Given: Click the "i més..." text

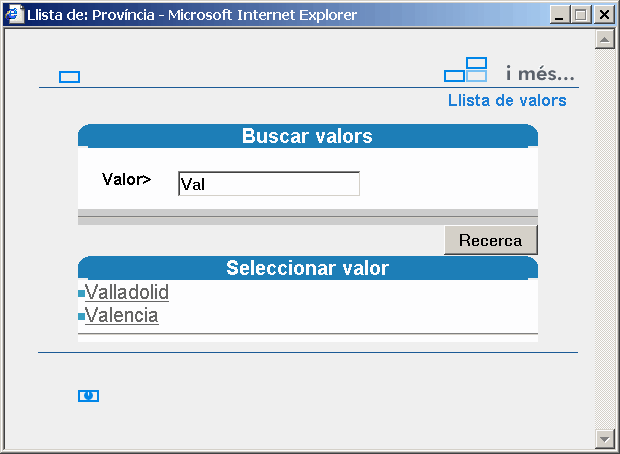Looking at the screenshot, I should [540, 73].
